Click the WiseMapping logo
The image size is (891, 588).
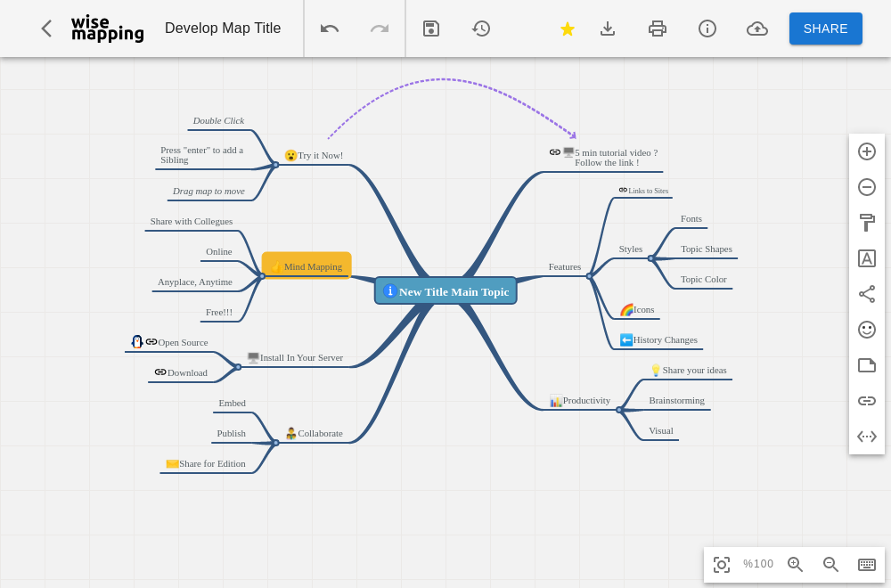pos(108,29)
